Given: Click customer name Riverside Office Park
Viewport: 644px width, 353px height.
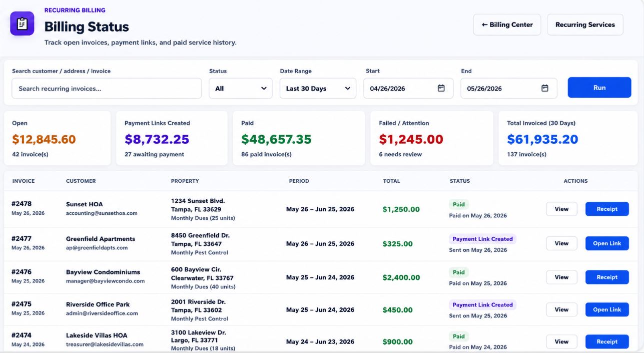Looking at the screenshot, I should click(98, 304).
